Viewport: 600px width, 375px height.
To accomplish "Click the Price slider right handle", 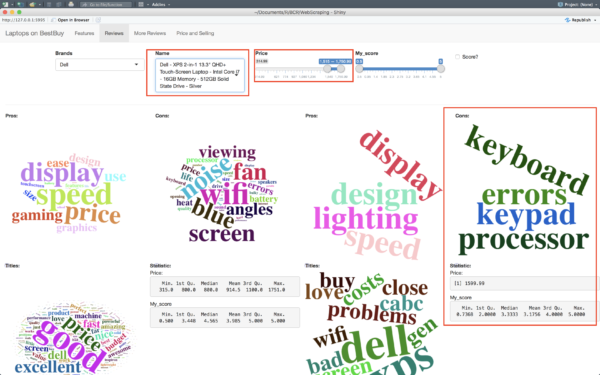I will 341,68.
